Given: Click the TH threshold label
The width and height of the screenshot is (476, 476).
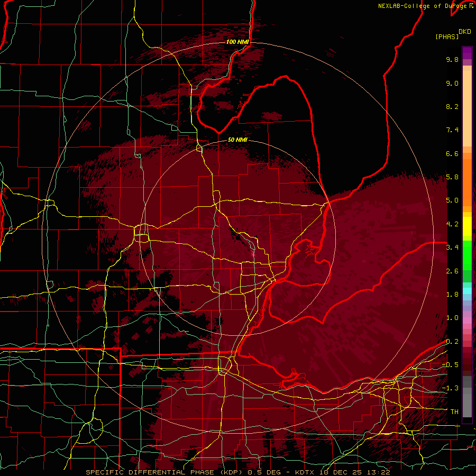Looking at the screenshot, I should click(454, 412).
